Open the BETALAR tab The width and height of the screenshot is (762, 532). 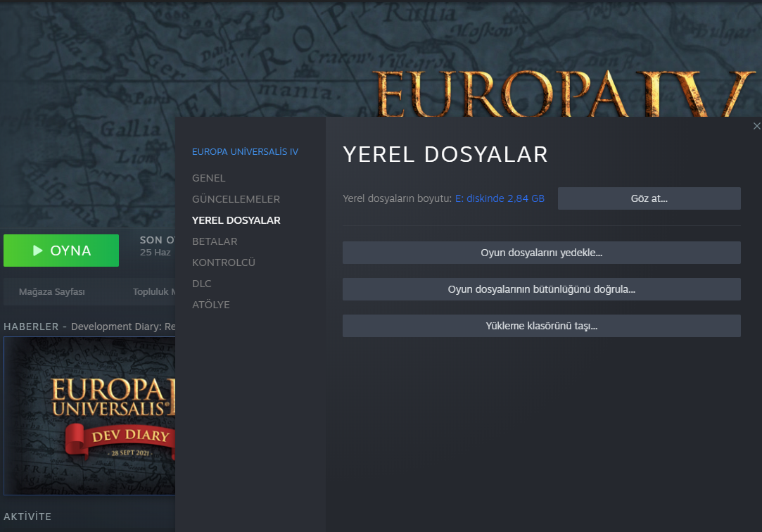[215, 241]
